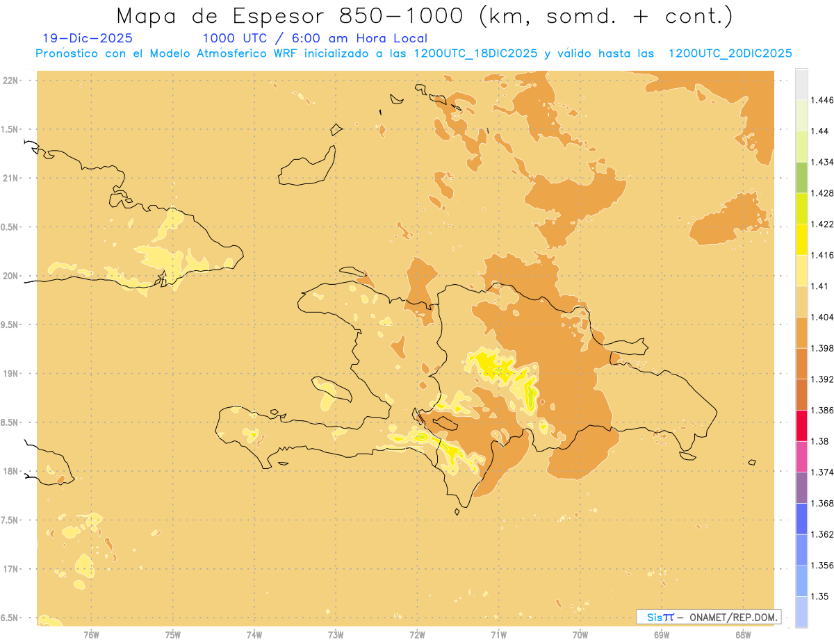834x644 pixels.
Task: Click colorbar value 1.428
Action: pos(822,193)
